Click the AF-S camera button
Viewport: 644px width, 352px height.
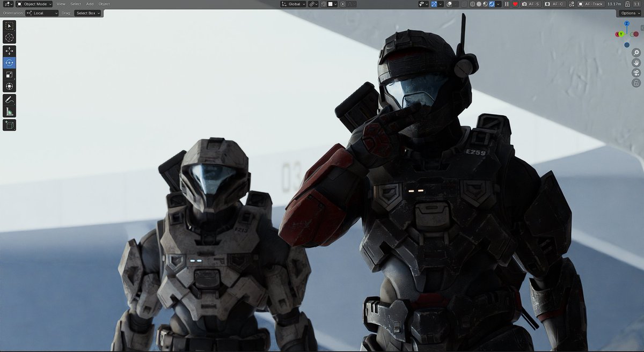pos(531,4)
